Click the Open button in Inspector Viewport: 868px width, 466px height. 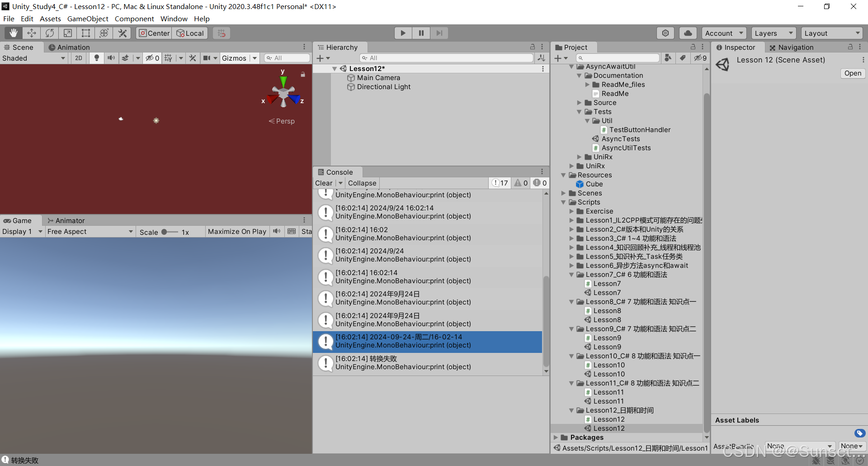pyautogui.click(x=853, y=73)
